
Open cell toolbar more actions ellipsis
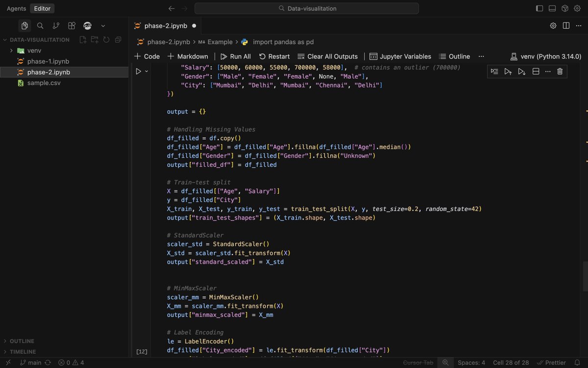(548, 72)
